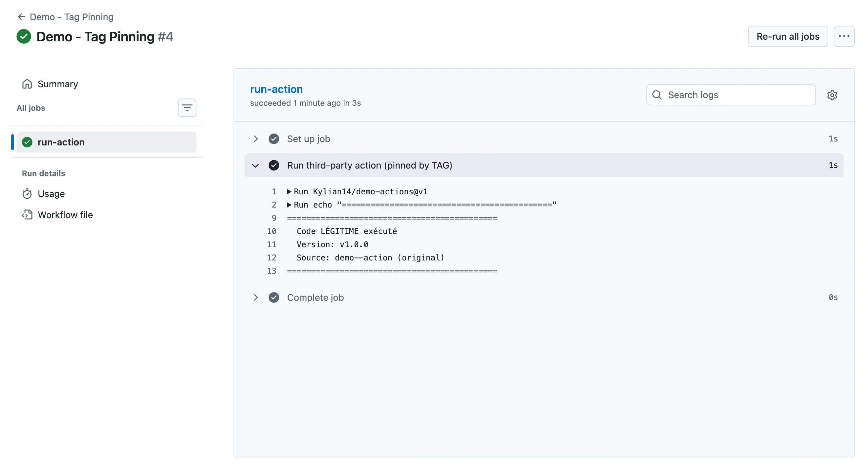The image size is (868, 468).
Task: Click the Workflow file code icon
Action: click(x=27, y=215)
